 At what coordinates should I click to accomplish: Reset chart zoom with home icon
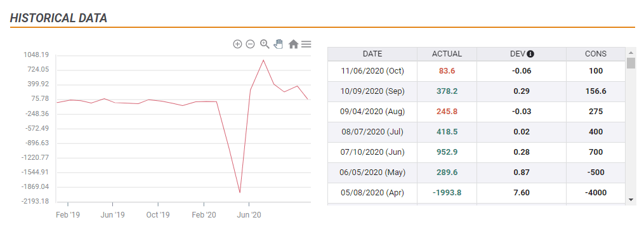pos(293,44)
